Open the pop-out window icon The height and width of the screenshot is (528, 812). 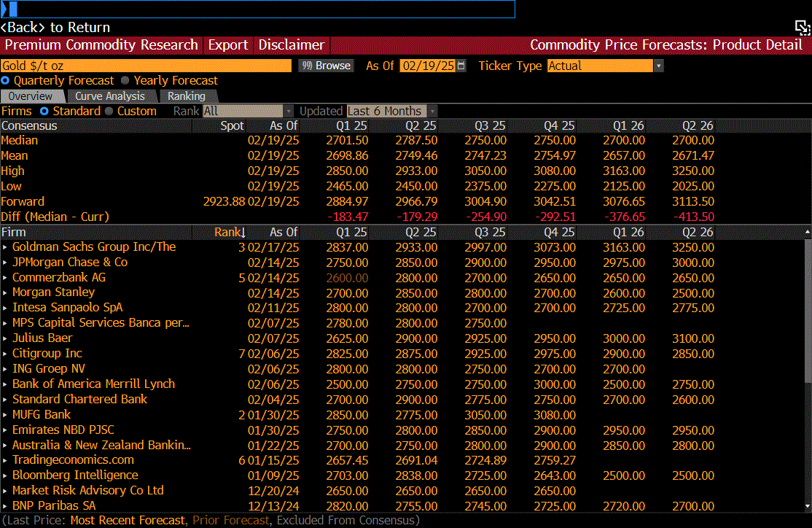coord(803,28)
